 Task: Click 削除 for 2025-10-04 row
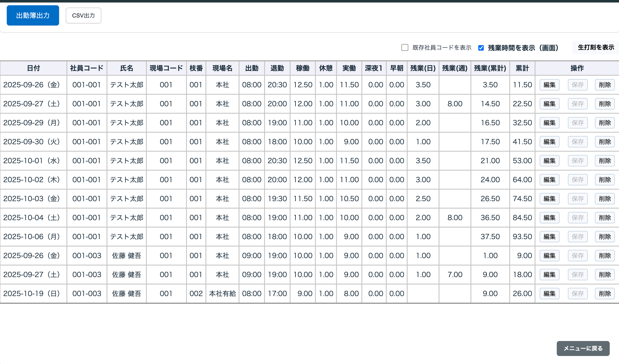tap(604, 218)
